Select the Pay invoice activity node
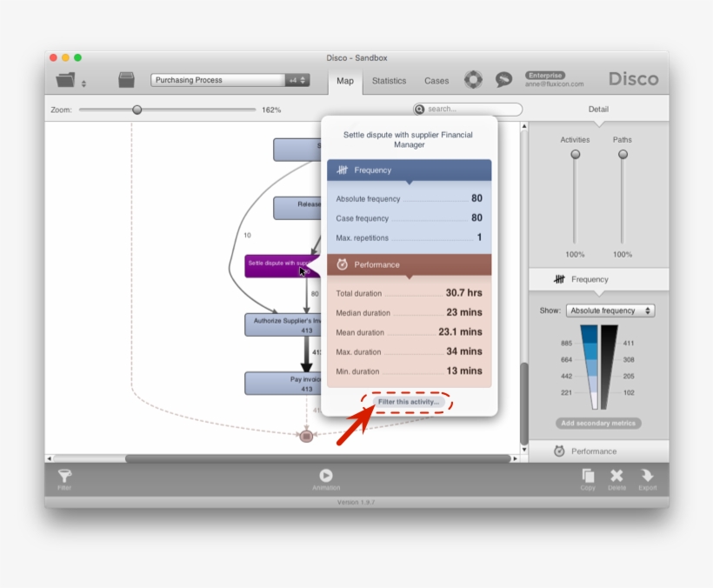The width and height of the screenshot is (713, 588). (283, 384)
